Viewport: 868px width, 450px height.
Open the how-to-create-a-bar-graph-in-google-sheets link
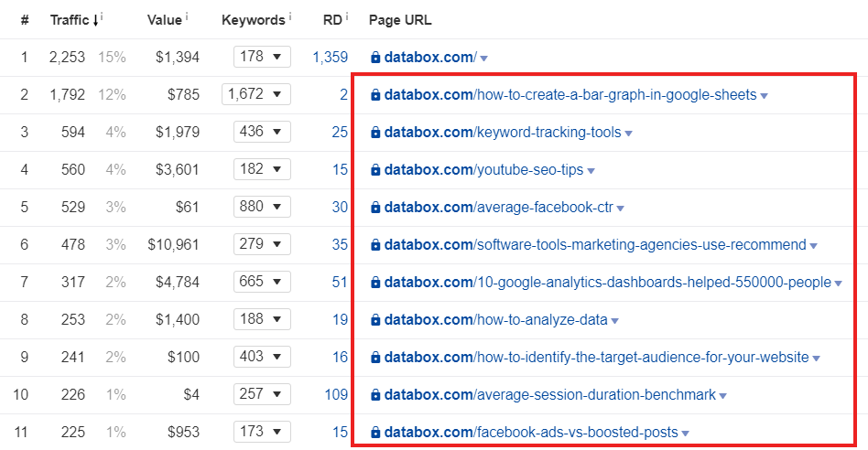(x=570, y=95)
